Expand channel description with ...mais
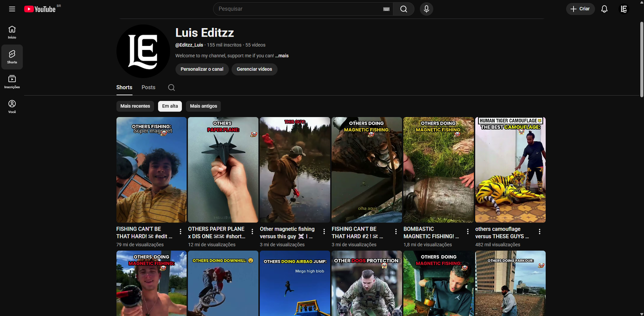The image size is (644, 316). (282, 56)
